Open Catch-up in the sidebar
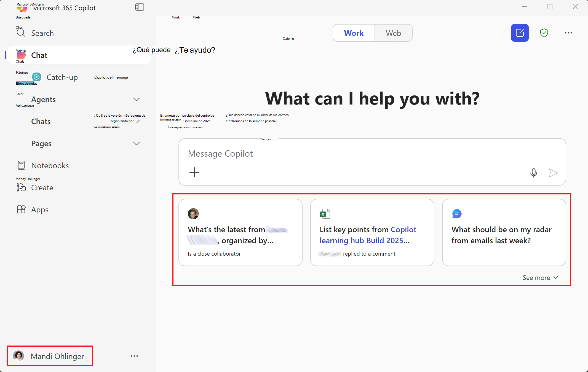 point(62,77)
